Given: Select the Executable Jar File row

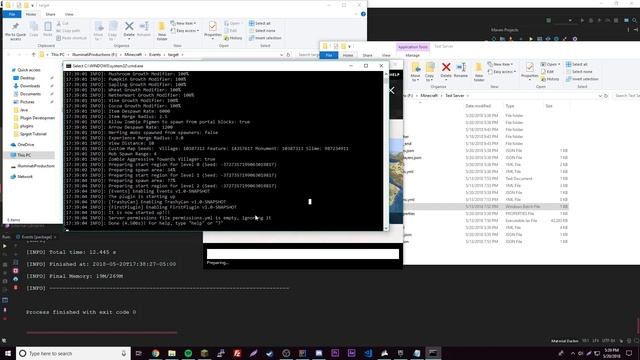Looking at the screenshot, I should 486,220.
